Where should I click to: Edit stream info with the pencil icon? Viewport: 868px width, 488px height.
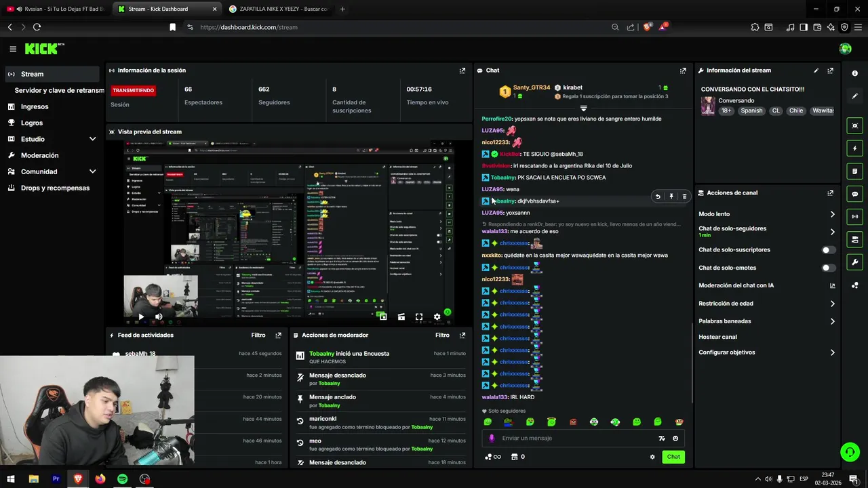pyautogui.click(x=816, y=70)
